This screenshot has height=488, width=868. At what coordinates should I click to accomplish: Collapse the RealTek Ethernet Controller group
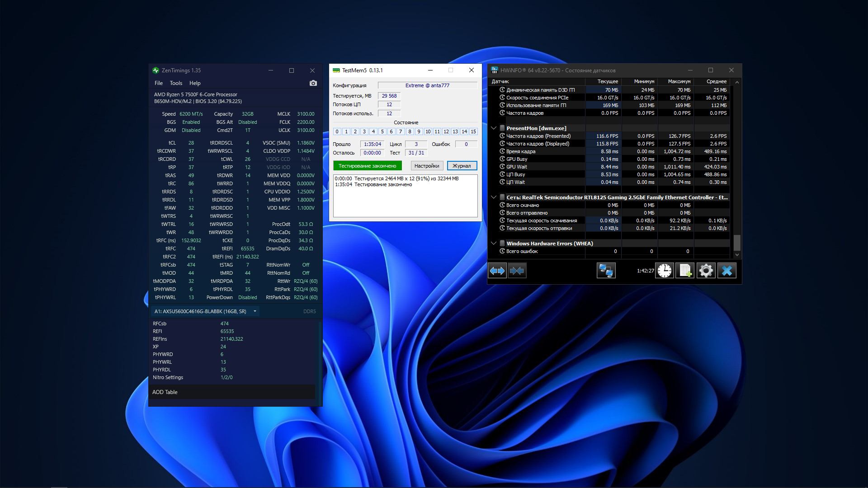pyautogui.click(x=494, y=197)
